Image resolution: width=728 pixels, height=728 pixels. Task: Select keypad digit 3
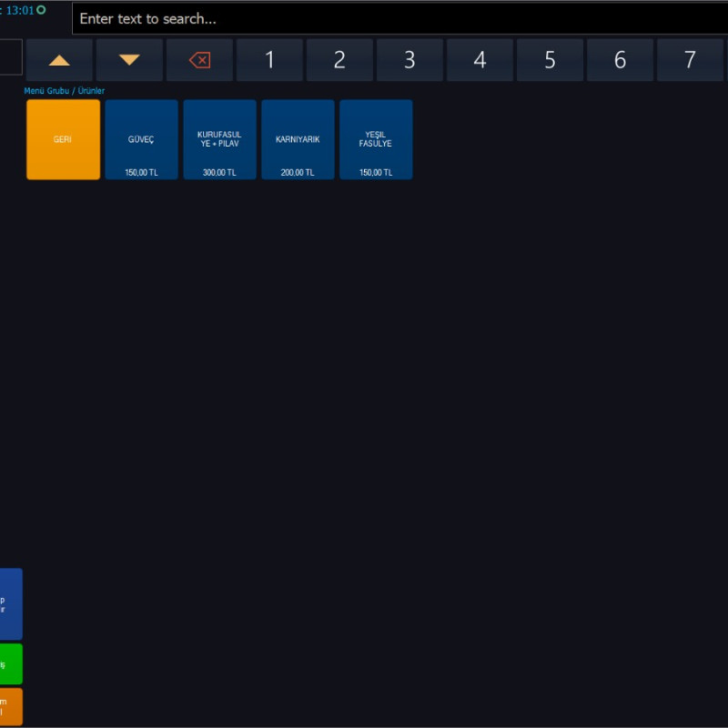[409, 60]
